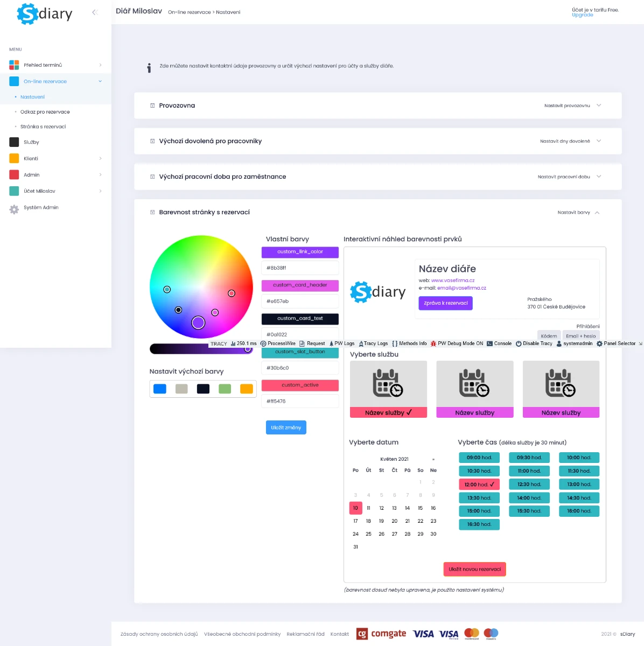Choose the blue default color swatch
Image resolution: width=644 pixels, height=646 pixels.
tap(160, 389)
